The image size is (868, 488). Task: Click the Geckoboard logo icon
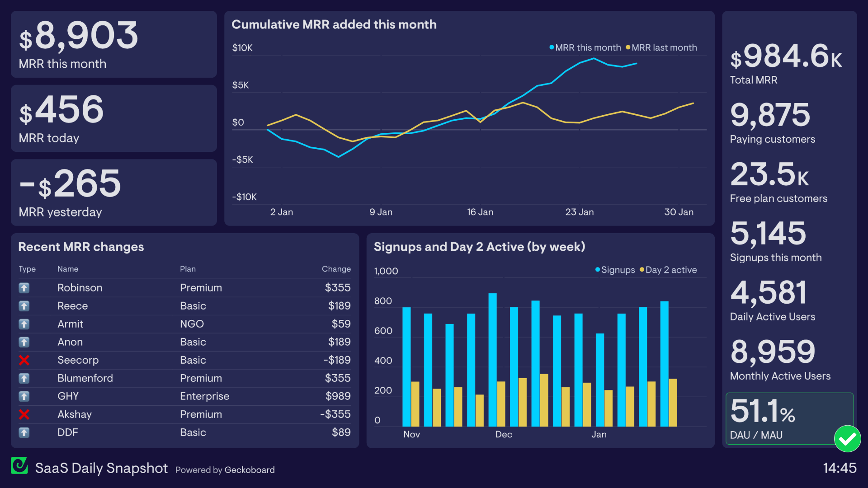21,468
